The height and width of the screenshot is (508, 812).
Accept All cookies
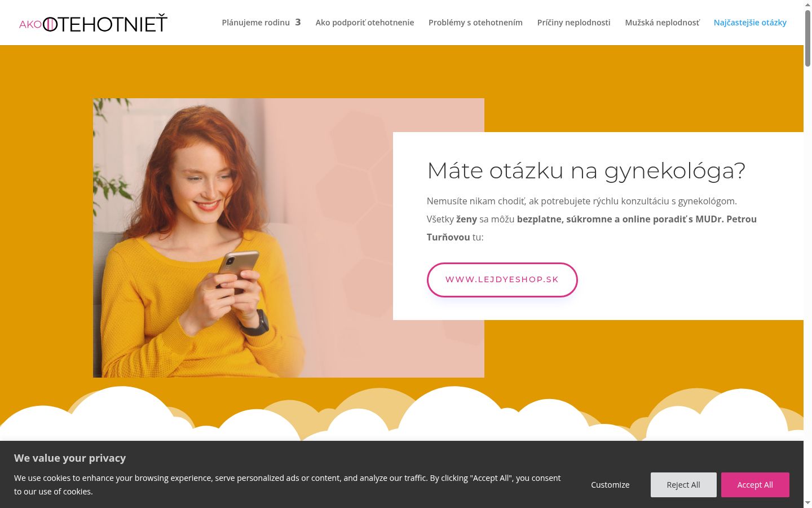pos(755,485)
